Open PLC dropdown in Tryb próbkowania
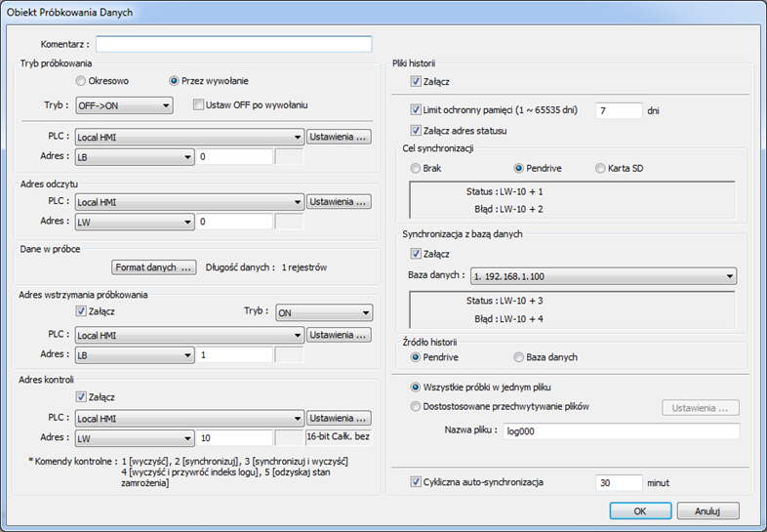 pyautogui.click(x=189, y=137)
